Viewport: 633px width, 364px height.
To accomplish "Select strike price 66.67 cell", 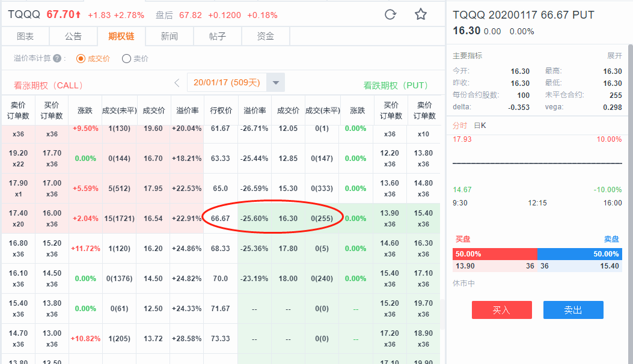I will (x=221, y=218).
